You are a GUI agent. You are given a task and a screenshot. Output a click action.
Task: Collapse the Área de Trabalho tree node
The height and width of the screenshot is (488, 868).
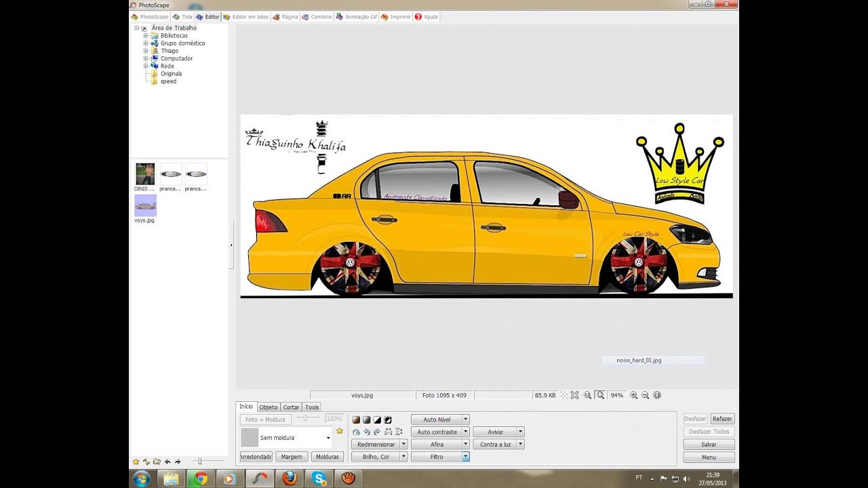pyautogui.click(x=137, y=28)
